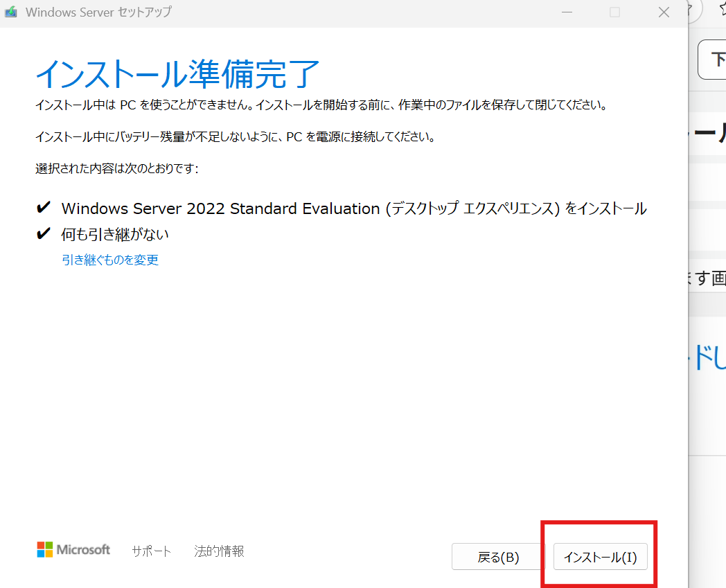This screenshot has width=726, height=588.
Task: Minimize the Windows Server setup window
Action: pos(567,12)
